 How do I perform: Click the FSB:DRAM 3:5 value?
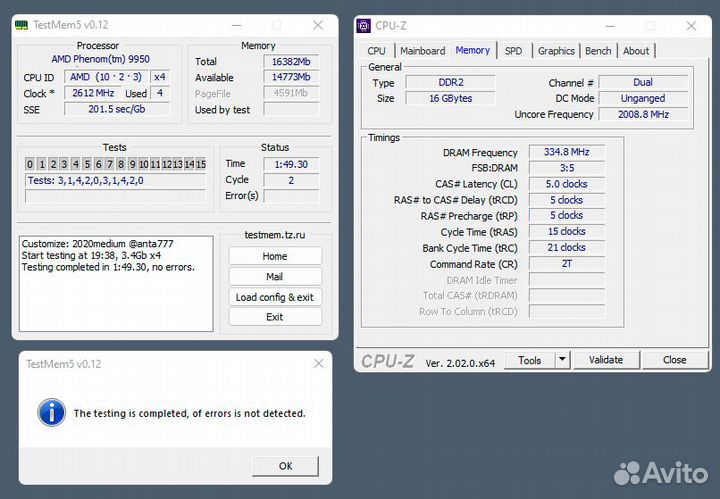(567, 168)
